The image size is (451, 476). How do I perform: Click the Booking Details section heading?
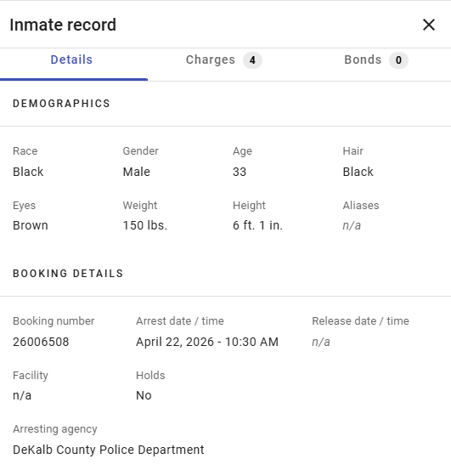click(68, 274)
